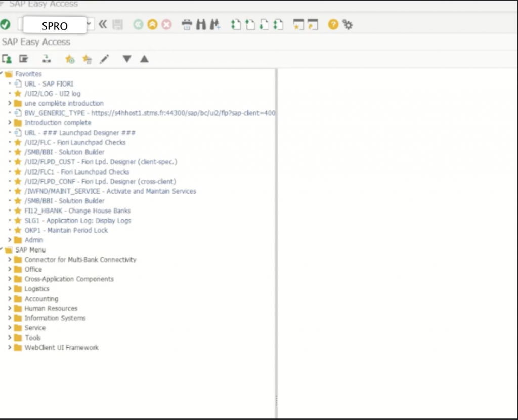Click the Print icon in toolbar
518x420 pixels.
(x=187, y=24)
